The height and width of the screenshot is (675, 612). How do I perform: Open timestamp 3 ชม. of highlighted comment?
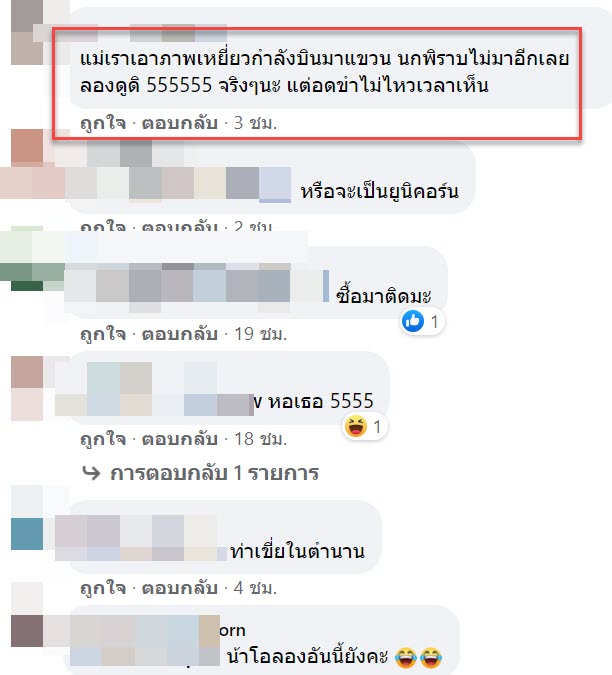click(x=255, y=124)
